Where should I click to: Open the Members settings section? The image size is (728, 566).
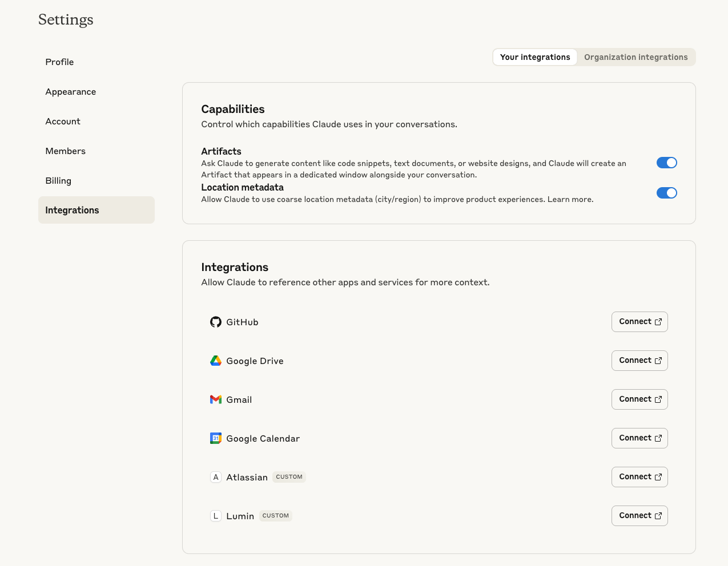click(x=65, y=151)
